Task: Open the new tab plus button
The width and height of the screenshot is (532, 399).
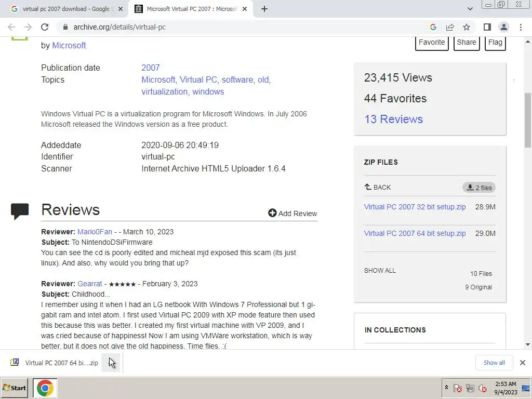Action: pyautogui.click(x=264, y=9)
